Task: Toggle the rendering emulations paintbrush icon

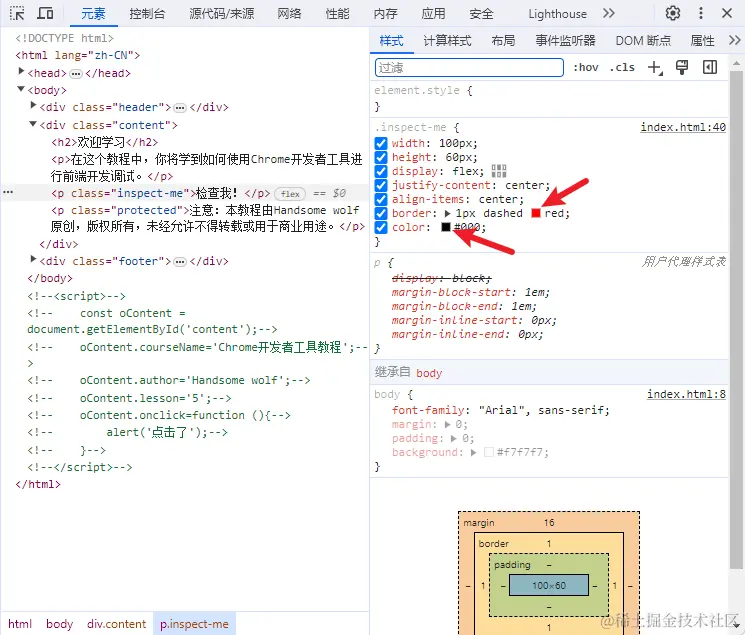Action: pyautogui.click(x=682, y=67)
